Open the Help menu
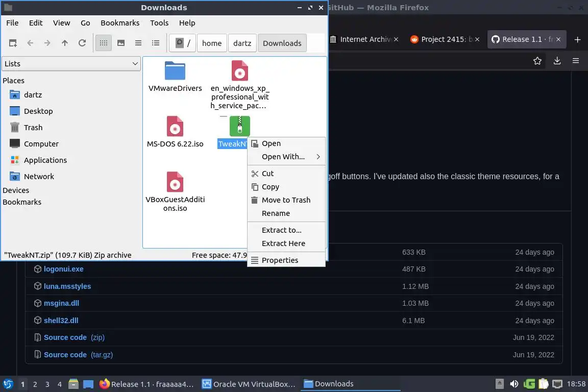Viewport: 588px width, 392px height. coord(187,23)
